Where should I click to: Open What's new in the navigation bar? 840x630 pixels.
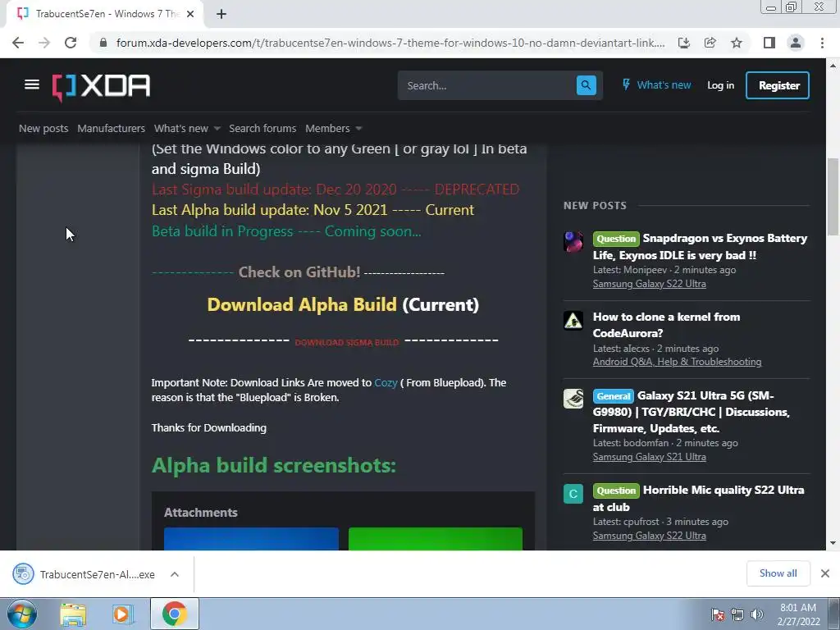(181, 129)
